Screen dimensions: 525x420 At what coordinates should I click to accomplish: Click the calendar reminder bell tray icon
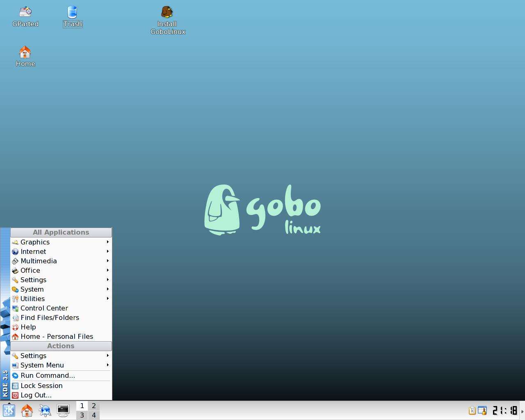click(x=482, y=410)
